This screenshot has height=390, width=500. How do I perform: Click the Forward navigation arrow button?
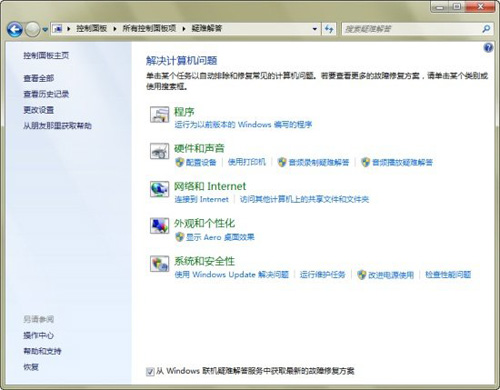pyautogui.click(x=33, y=29)
